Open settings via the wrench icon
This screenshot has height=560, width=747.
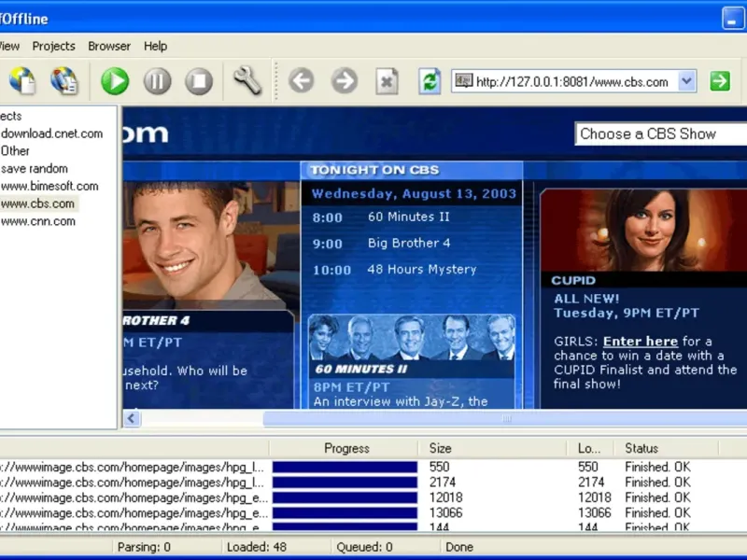click(x=247, y=81)
